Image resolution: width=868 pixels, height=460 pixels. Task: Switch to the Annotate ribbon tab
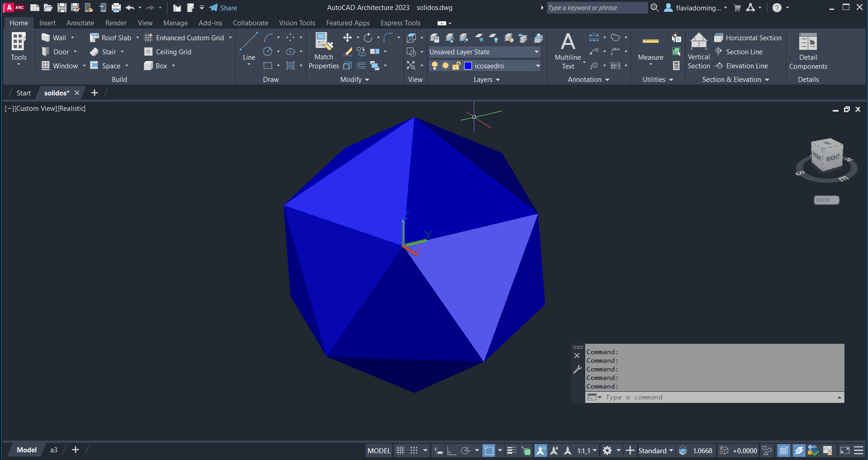[x=80, y=23]
